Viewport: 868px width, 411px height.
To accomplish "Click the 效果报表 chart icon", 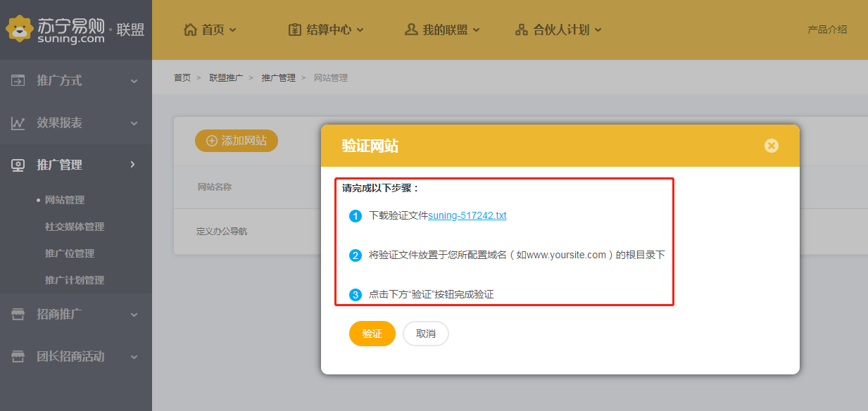I will pyautogui.click(x=18, y=123).
